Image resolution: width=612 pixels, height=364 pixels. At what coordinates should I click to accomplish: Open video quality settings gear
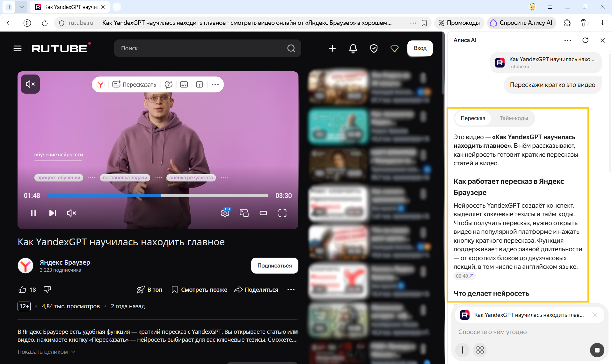point(225,212)
